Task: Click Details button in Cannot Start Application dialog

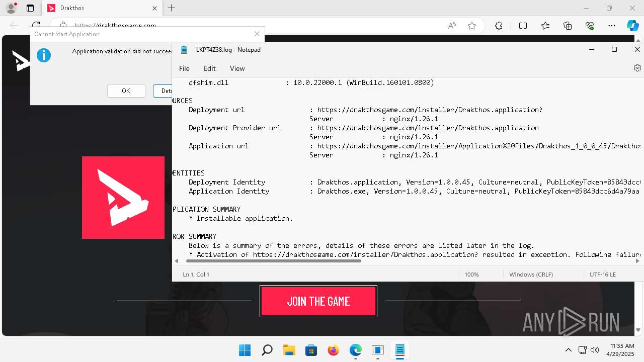Action: pyautogui.click(x=163, y=91)
